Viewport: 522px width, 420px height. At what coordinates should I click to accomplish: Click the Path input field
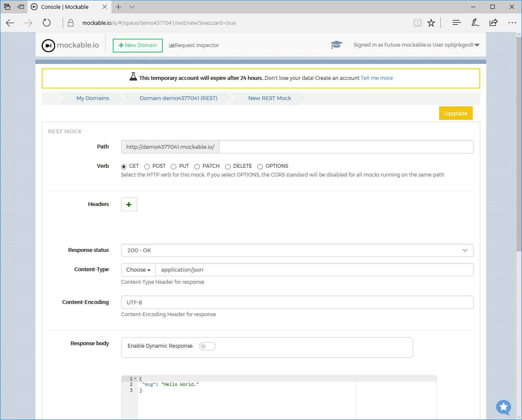tap(346, 147)
